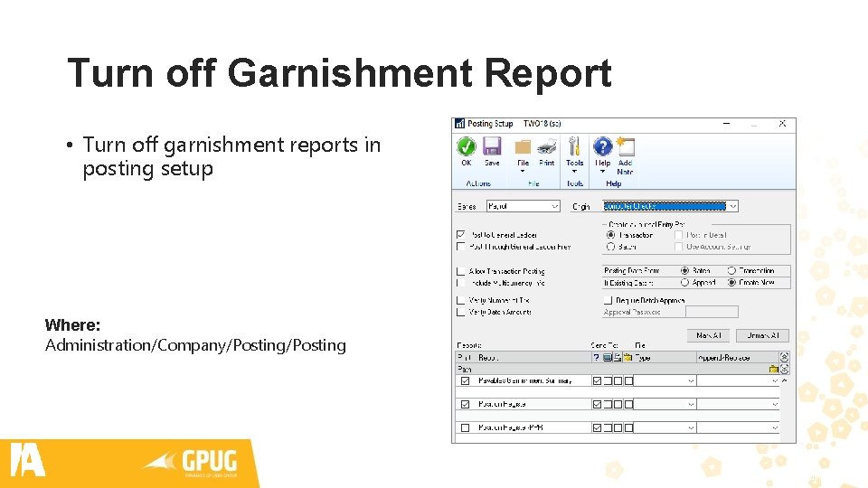Open the Tools icon menu
The image size is (868, 488).
(574, 146)
